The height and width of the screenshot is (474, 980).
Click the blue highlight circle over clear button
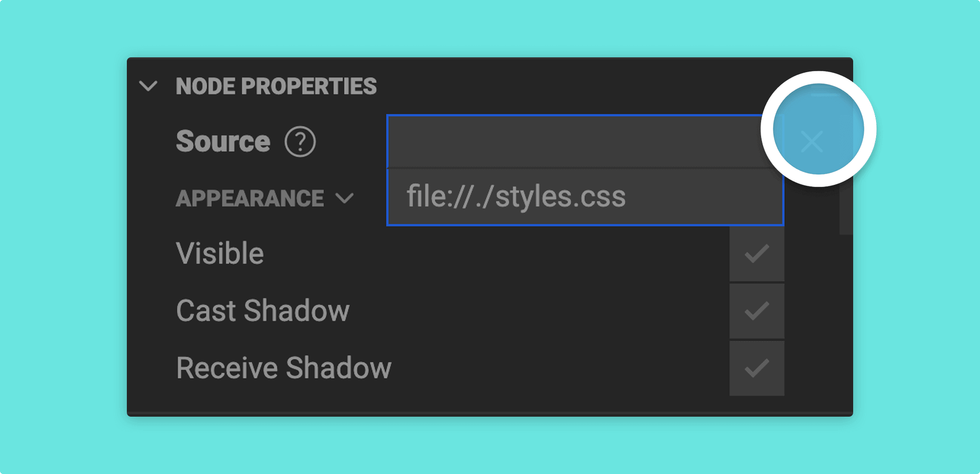(x=818, y=129)
